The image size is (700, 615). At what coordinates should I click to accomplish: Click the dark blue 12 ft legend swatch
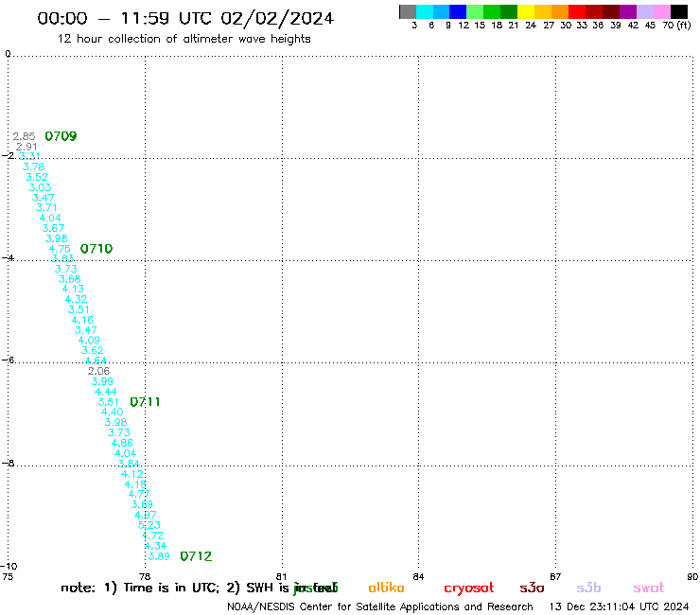click(458, 11)
